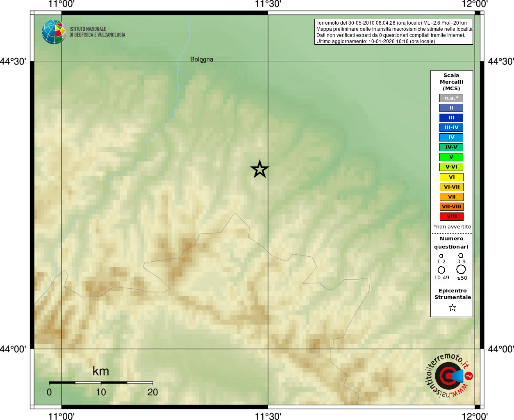Click the left 44°30' latitude label
Image resolution: width=514 pixels, height=420 pixels.
13,62
